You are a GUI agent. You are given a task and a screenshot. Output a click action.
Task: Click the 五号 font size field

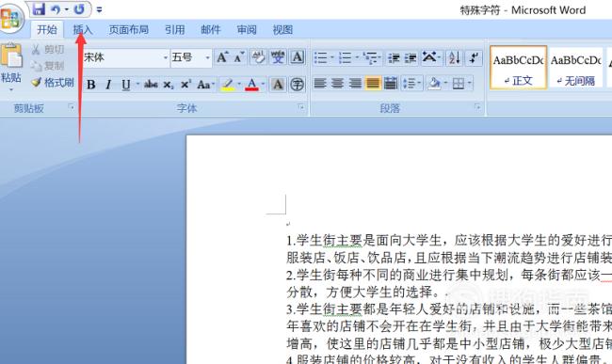[187, 57]
